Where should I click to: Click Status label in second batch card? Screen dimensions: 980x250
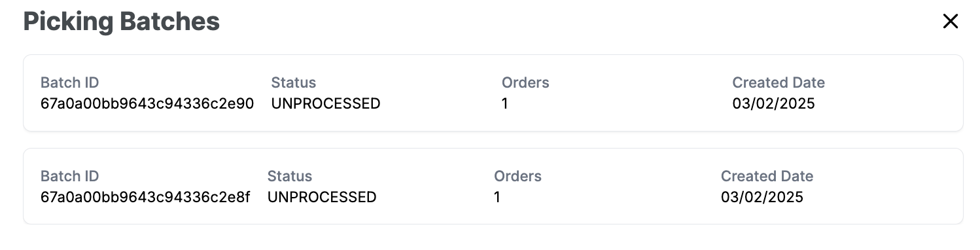pos(290,177)
